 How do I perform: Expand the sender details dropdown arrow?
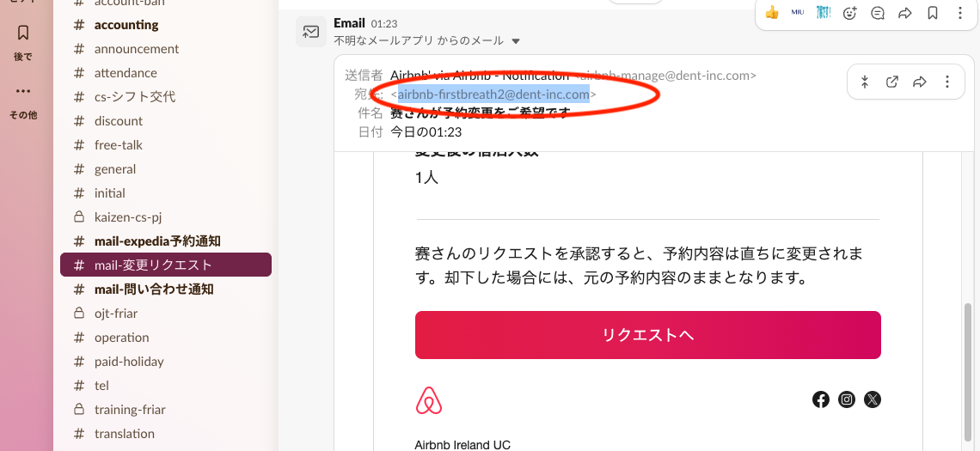[516, 41]
